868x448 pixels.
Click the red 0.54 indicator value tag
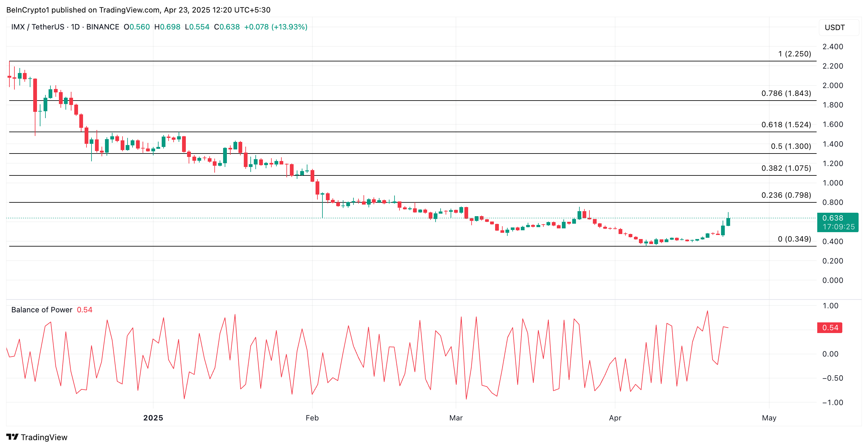(829, 327)
